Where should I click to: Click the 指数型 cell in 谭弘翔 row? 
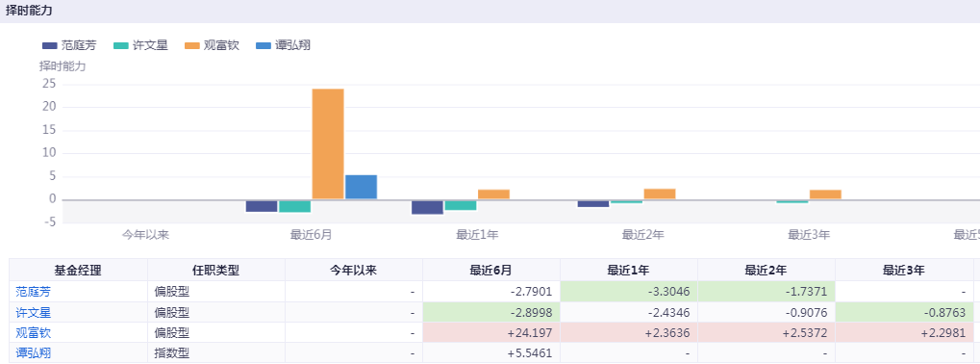click(x=216, y=353)
